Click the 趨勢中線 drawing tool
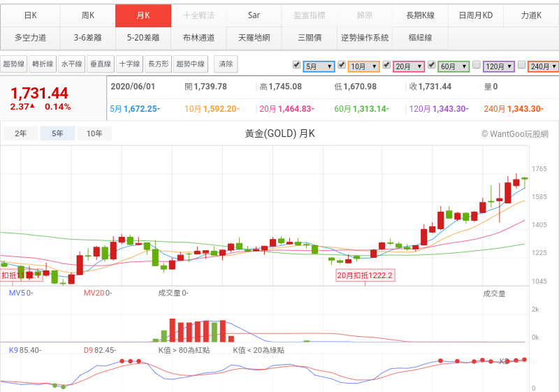The height and width of the screenshot is (392, 559). point(191,64)
